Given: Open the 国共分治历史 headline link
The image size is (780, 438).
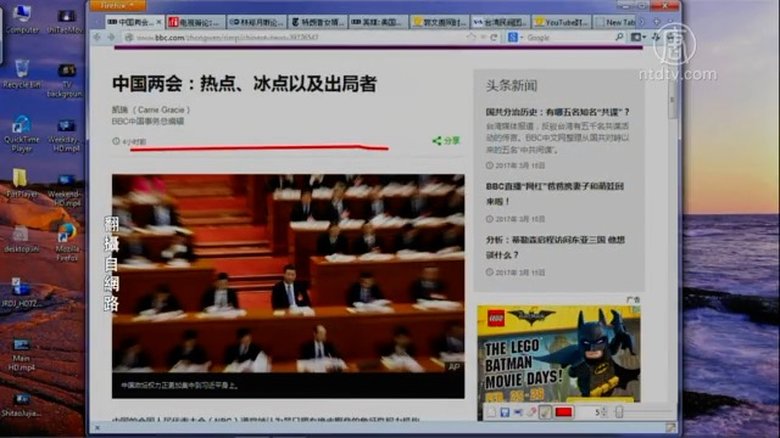Looking at the screenshot, I should [x=557, y=111].
